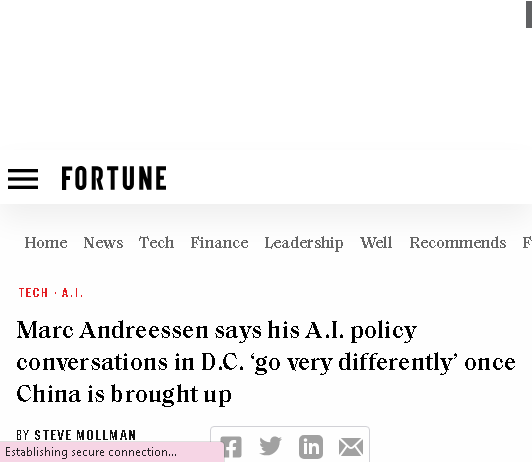
Task: Share article on LinkedIn
Action: click(x=311, y=447)
